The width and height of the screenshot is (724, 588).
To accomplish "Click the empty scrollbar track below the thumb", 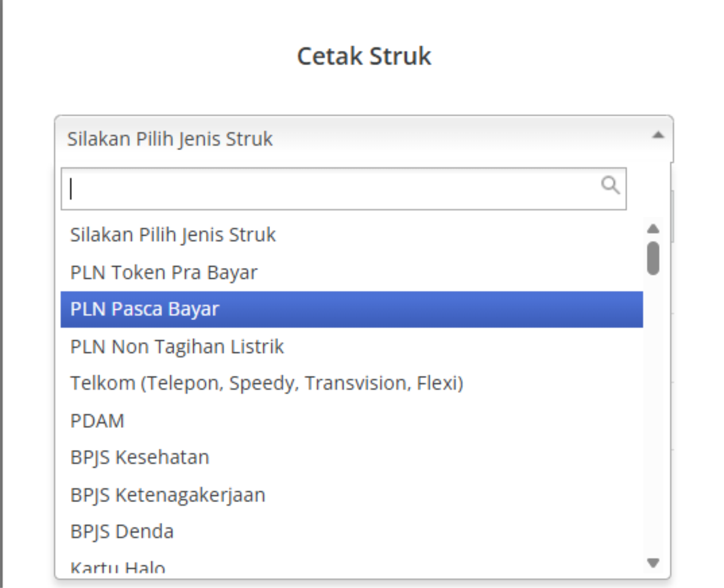I will coord(653,414).
